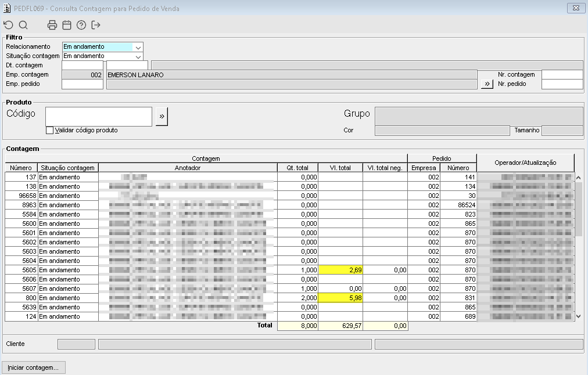Image resolution: width=588 pixels, height=375 pixels.
Task: Click scroll-up arrow of the Contagem grid
Action: click(579, 178)
